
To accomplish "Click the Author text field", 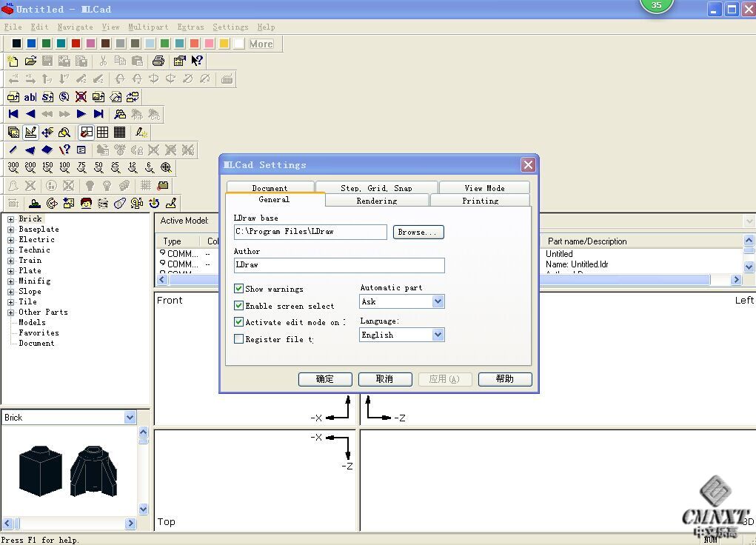I will 339,265.
